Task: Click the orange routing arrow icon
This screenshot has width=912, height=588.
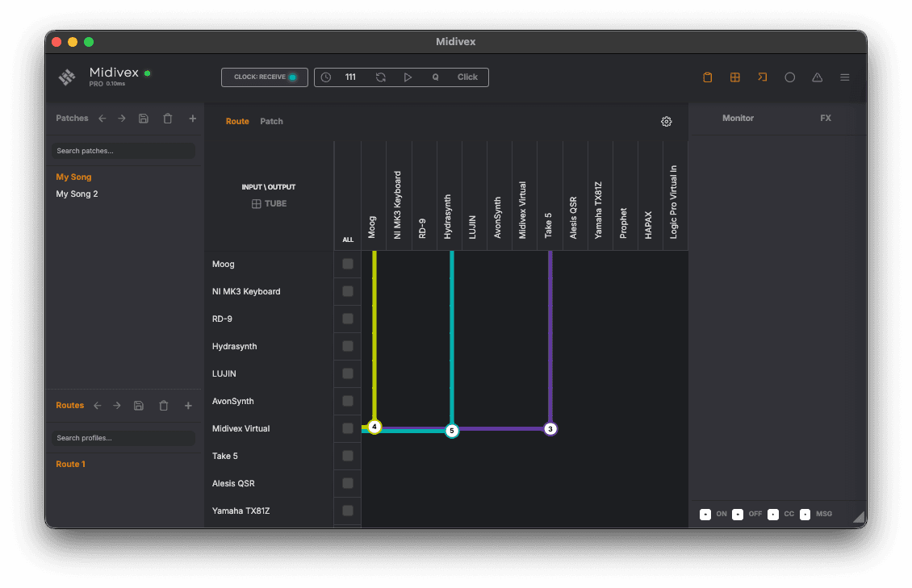Action: point(762,77)
